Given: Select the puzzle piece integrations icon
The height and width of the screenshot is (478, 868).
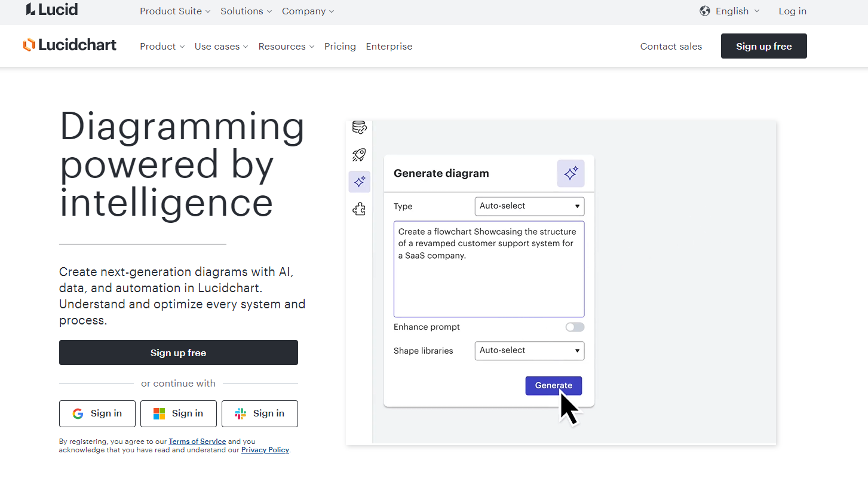Looking at the screenshot, I should pos(359,209).
